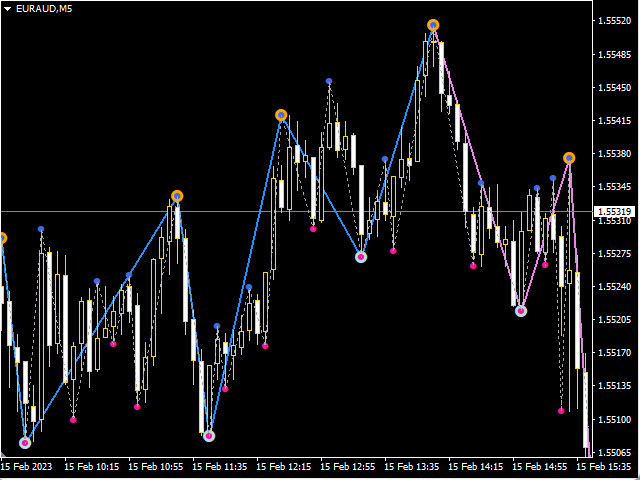Click the 1.55450 price axis label
This screenshot has height=480, width=640.
coord(614,87)
